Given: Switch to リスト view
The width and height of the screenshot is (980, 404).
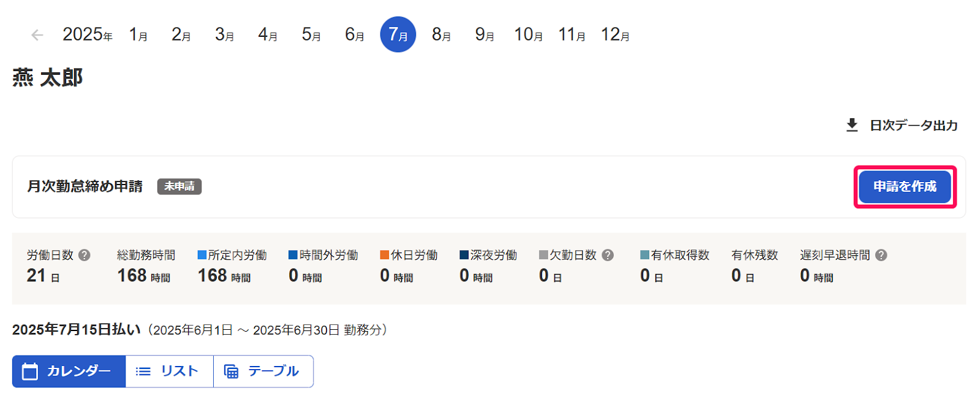Looking at the screenshot, I should click(169, 372).
